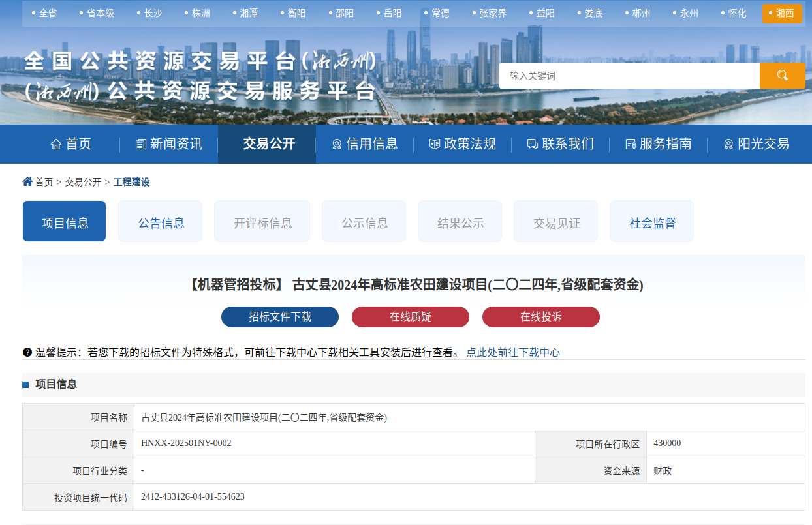Viewport: 812px width, 525px height.
Task: Choose 岳阳 in the region bar
Action: tap(392, 13)
